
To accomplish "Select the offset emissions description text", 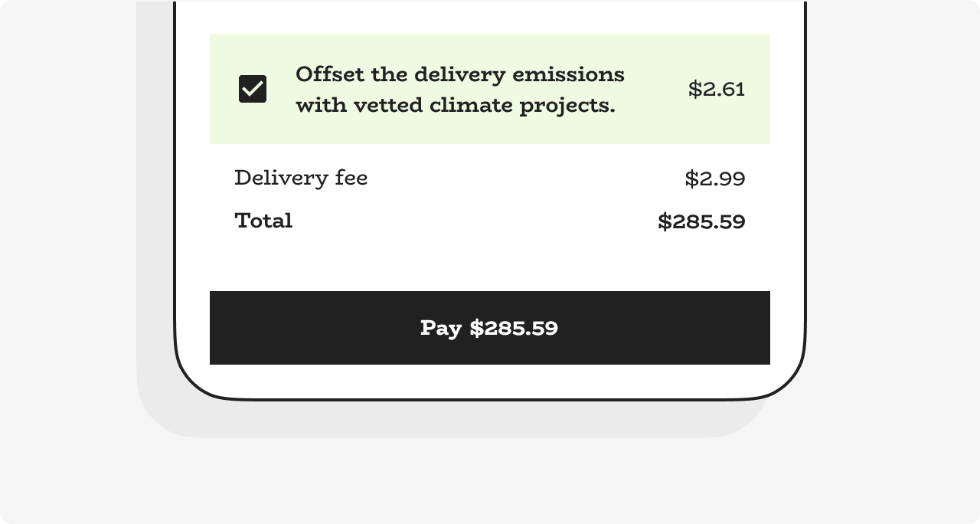I will point(459,90).
